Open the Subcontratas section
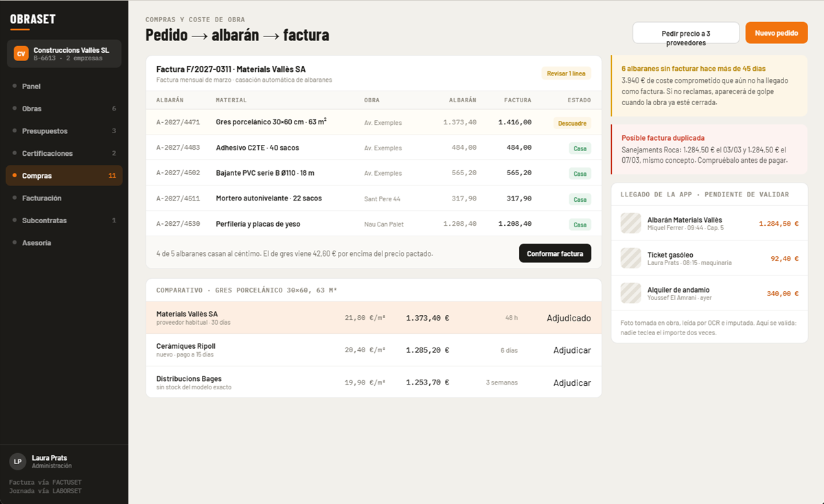The width and height of the screenshot is (824, 504). click(x=64, y=220)
